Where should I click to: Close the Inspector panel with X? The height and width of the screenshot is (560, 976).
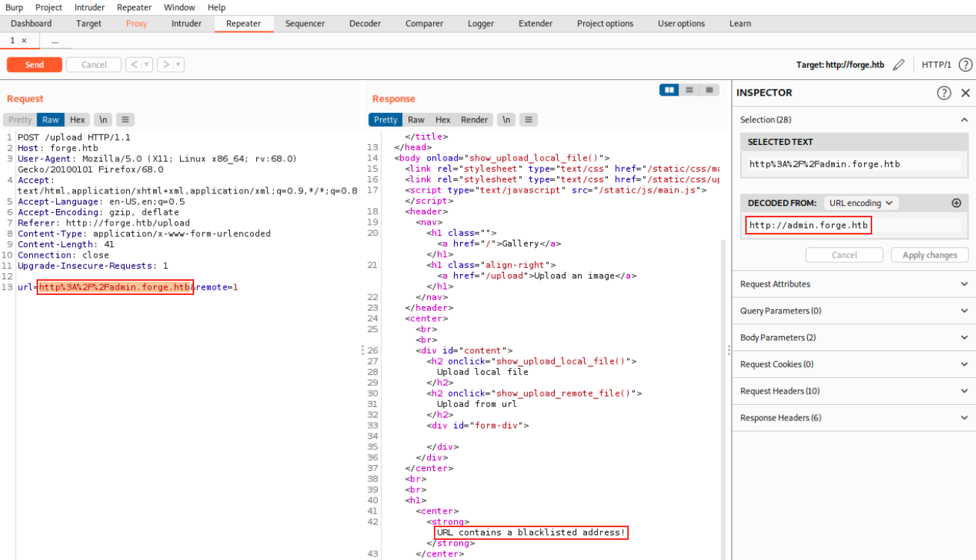pos(966,93)
